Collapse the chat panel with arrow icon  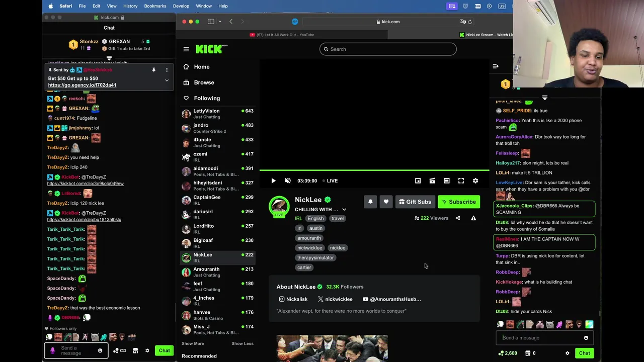pyautogui.click(x=496, y=66)
